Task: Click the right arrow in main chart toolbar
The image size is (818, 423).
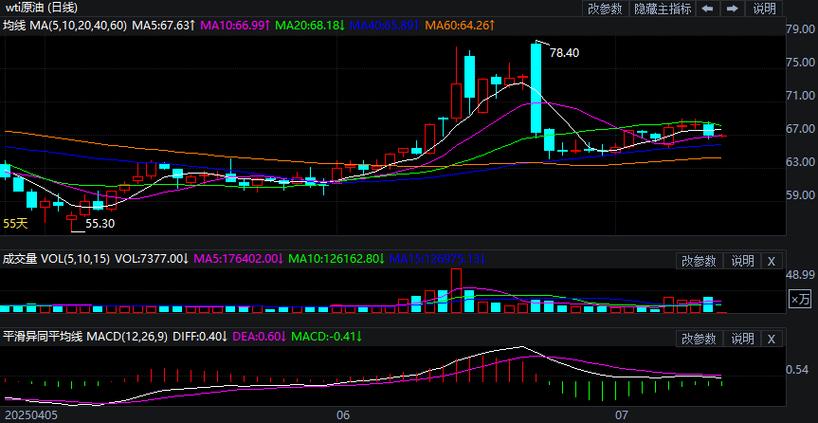Action: click(x=733, y=8)
